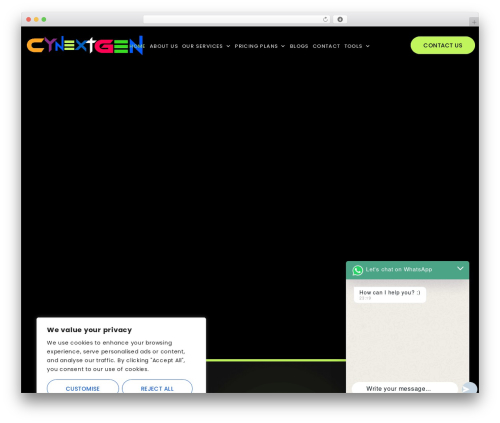The width and height of the screenshot is (500, 423).
Task: Click the browser extension icon beside address bar
Action: [340, 19]
